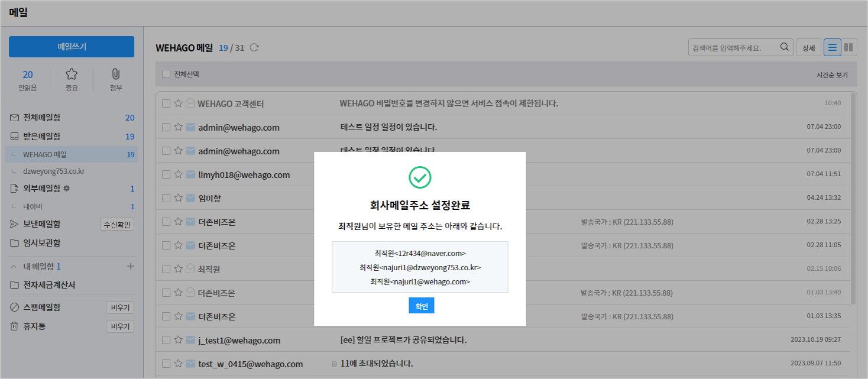Check the box for j_test1@wehago.com email
Screen dimensions: 868x379
(x=166, y=340)
